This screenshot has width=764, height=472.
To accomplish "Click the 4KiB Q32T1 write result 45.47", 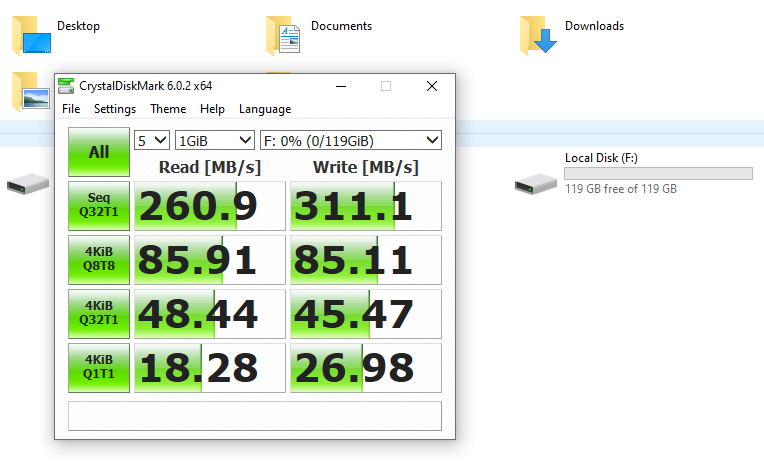I will click(366, 314).
